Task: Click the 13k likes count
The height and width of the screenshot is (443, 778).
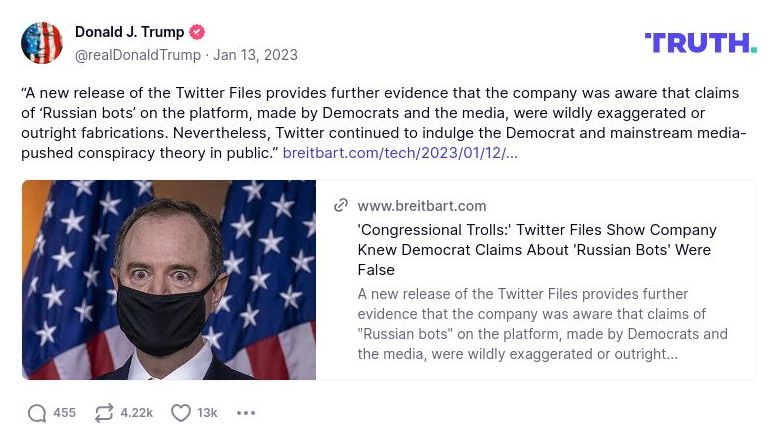Action: (207, 413)
